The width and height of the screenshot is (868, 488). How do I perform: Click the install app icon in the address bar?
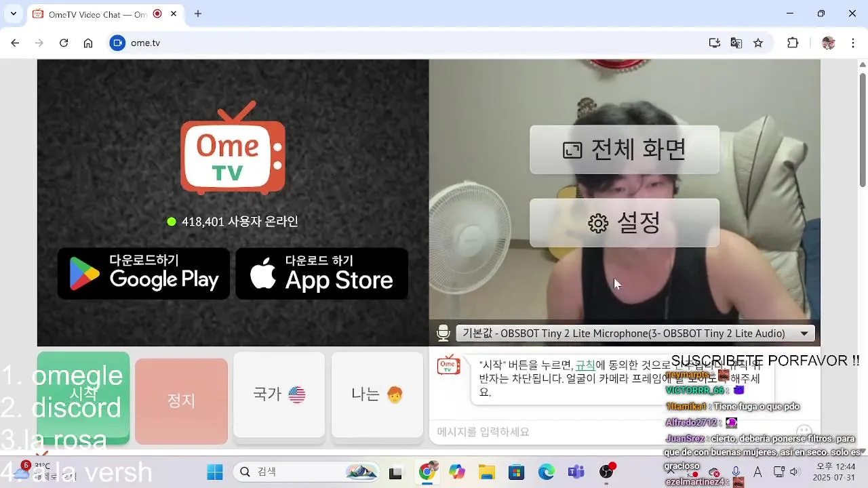click(715, 43)
